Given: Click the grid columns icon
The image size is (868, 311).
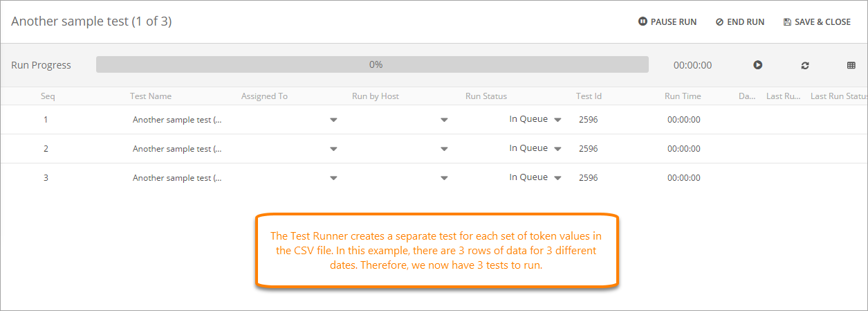Looking at the screenshot, I should tap(851, 65).
